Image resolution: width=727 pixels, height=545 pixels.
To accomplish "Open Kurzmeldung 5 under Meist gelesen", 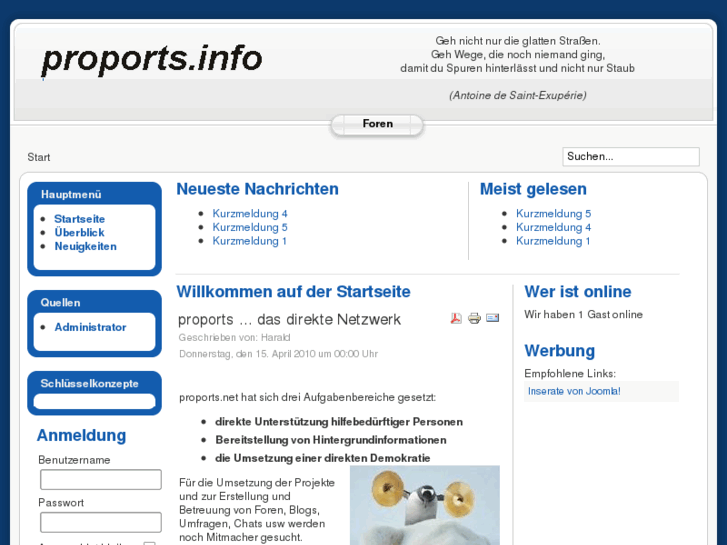I will pos(554,214).
